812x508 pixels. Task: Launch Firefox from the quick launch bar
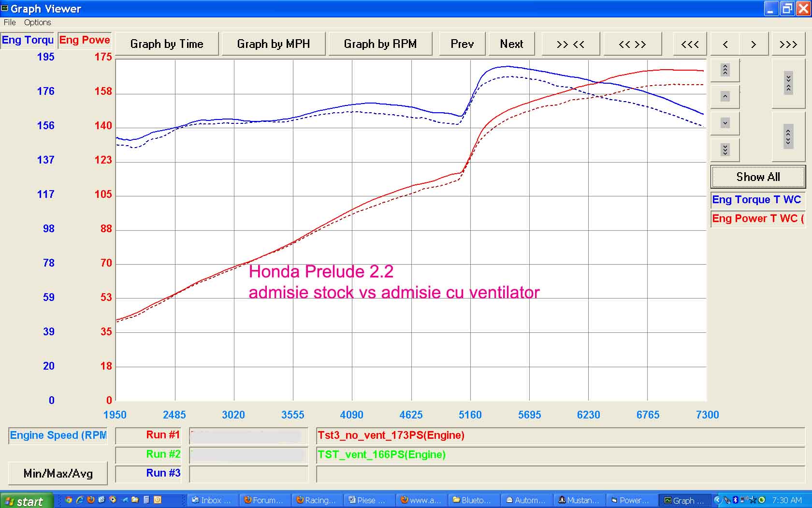pos(90,500)
